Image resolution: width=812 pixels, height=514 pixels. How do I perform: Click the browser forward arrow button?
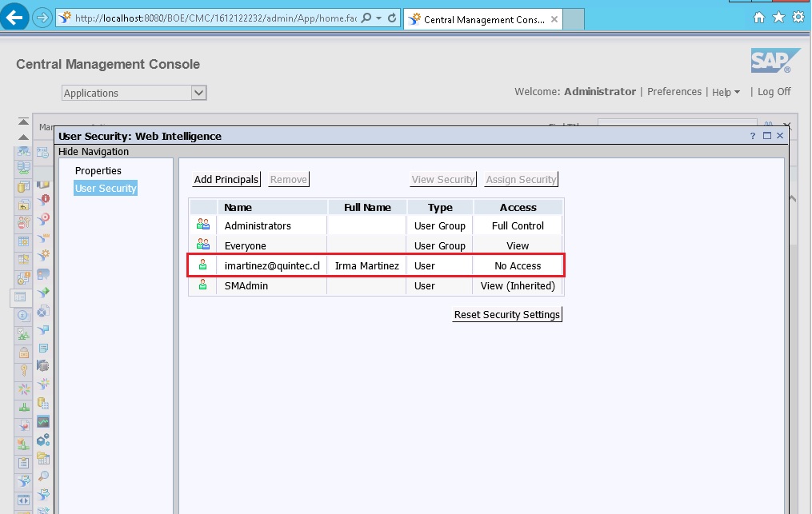point(42,18)
